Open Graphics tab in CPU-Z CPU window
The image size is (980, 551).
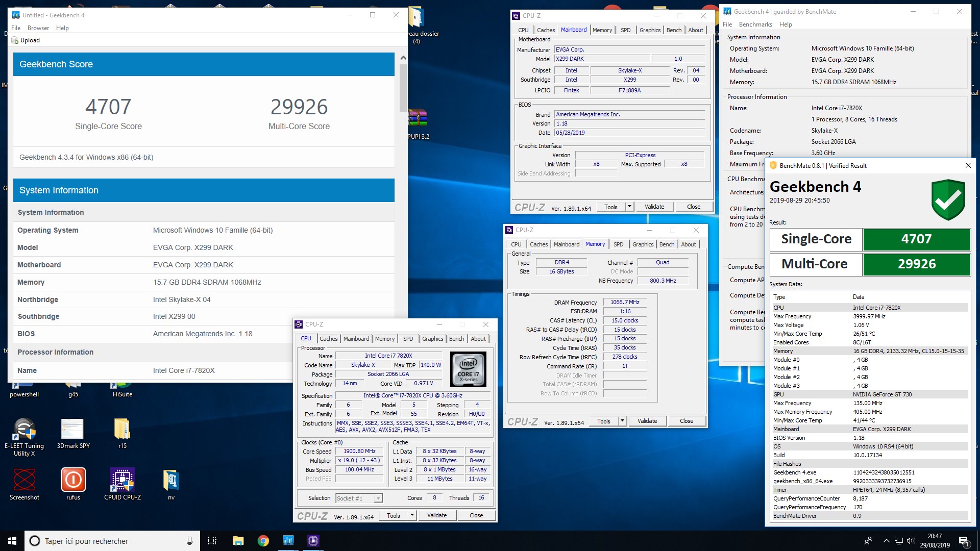coord(432,339)
